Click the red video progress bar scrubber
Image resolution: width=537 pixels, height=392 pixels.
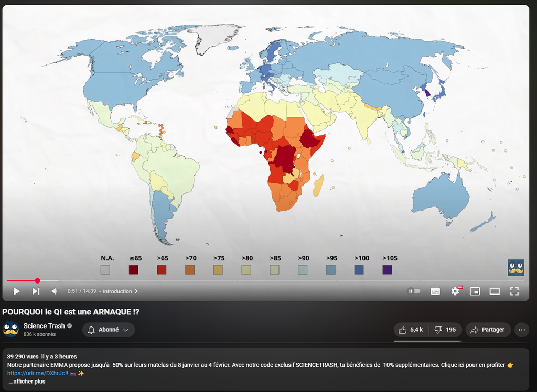pos(37,281)
